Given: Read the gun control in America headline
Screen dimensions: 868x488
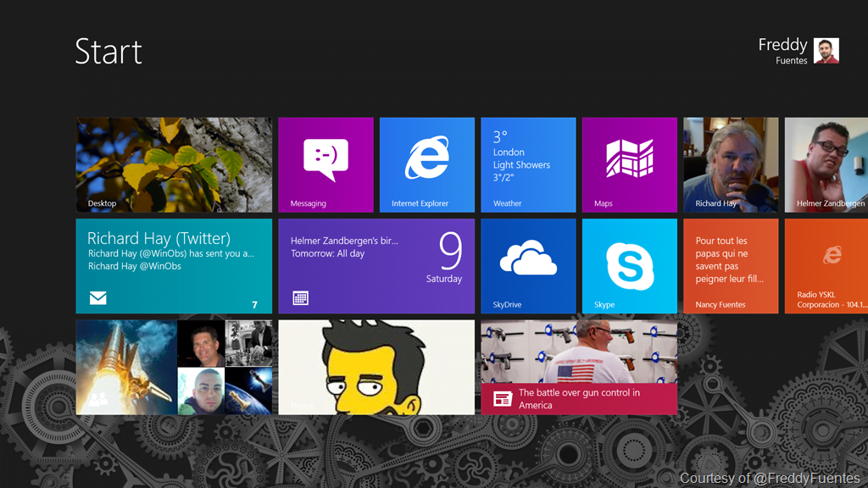Looking at the screenshot, I should (579, 398).
